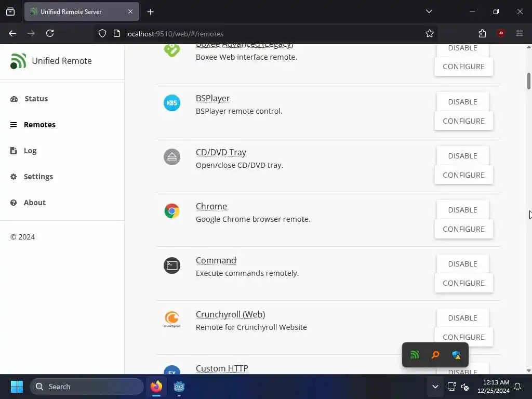Image resolution: width=532 pixels, height=399 pixels.
Task: Open the CD/DVD Tray remote link
Action: point(221,152)
